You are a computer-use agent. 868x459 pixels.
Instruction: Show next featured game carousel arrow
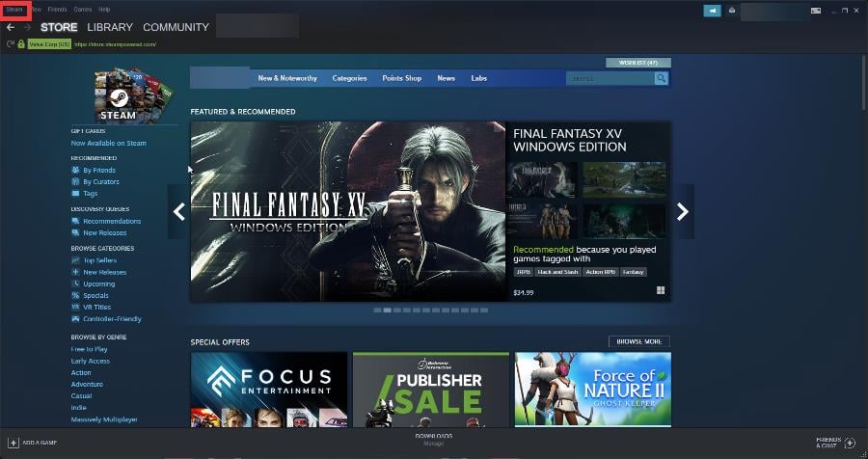click(x=683, y=211)
